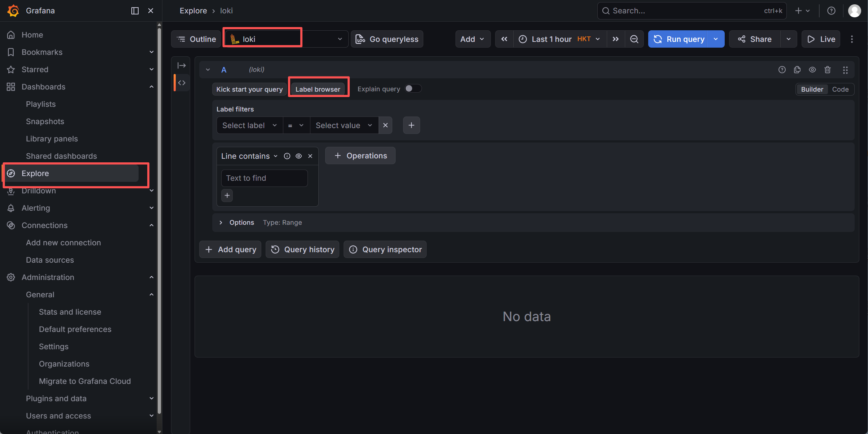Expand the Bookmarks menu section
This screenshot has width=868, height=434.
pyautogui.click(x=152, y=52)
